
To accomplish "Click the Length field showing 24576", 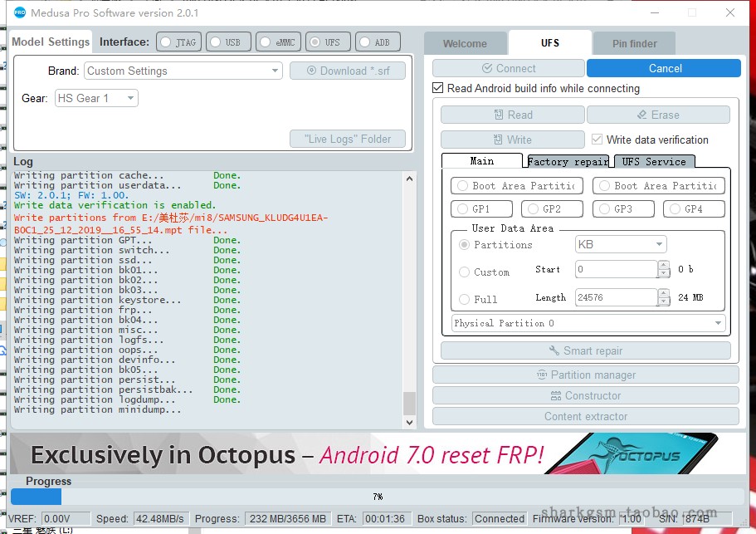I will tap(617, 297).
